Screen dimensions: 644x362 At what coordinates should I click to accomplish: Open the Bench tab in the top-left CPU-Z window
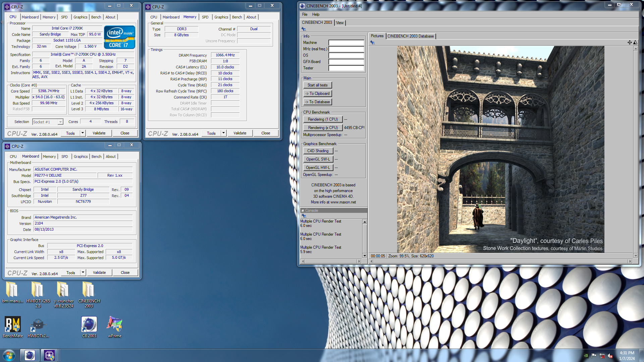96,17
